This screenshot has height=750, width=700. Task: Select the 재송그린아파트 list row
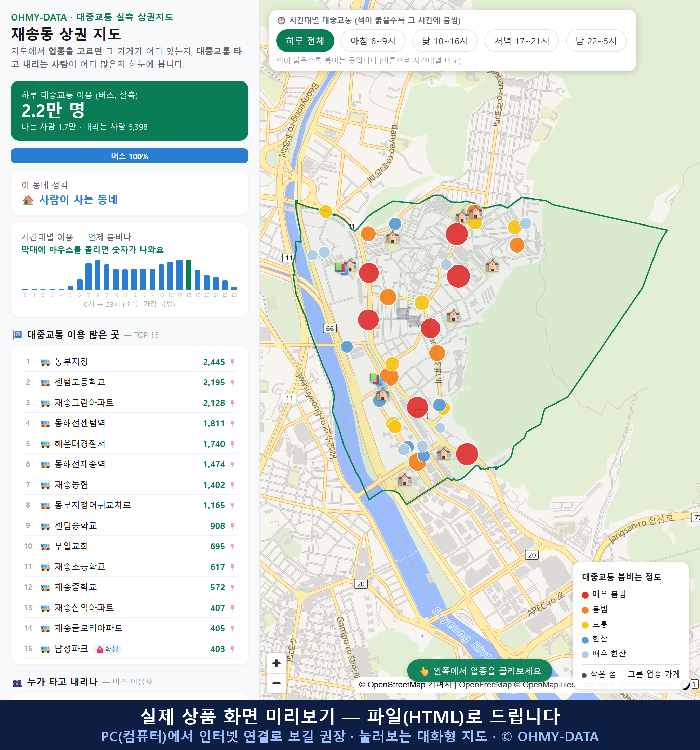point(130,403)
